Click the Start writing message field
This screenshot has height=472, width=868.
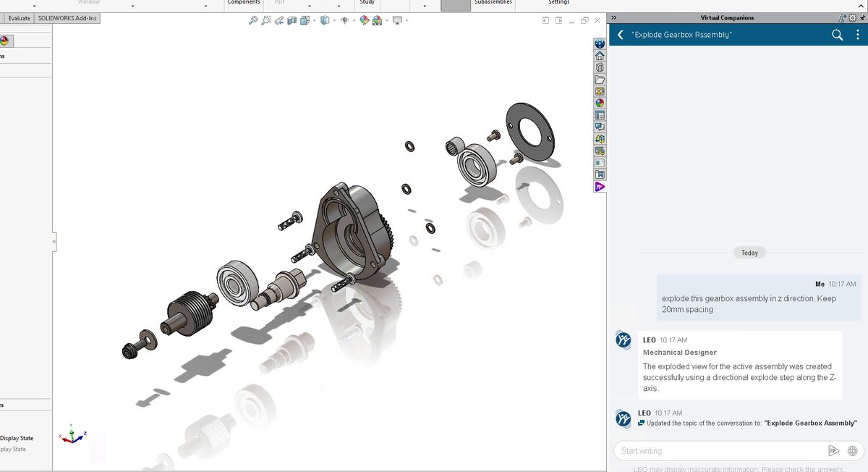click(720, 450)
